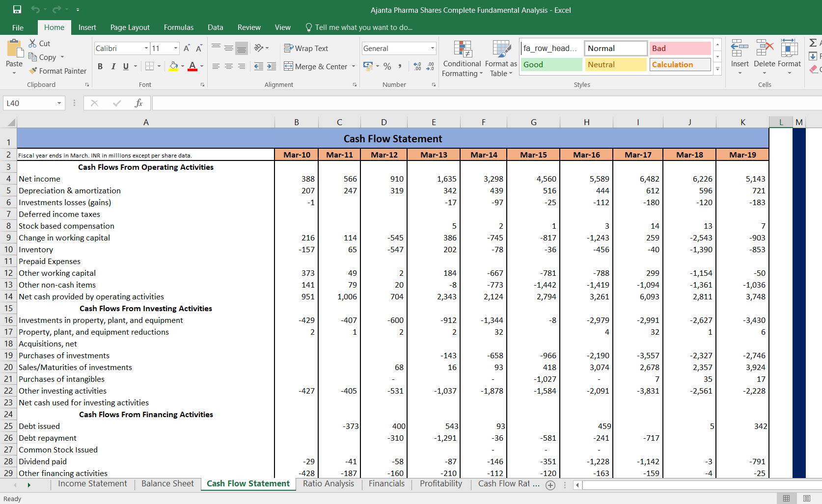Click Merge & Center button
The image size is (822, 504).
click(x=316, y=66)
